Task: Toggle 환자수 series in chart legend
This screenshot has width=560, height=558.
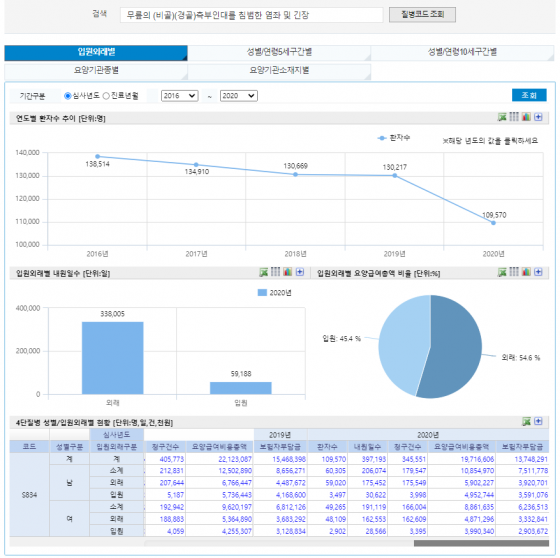Action: coord(394,138)
